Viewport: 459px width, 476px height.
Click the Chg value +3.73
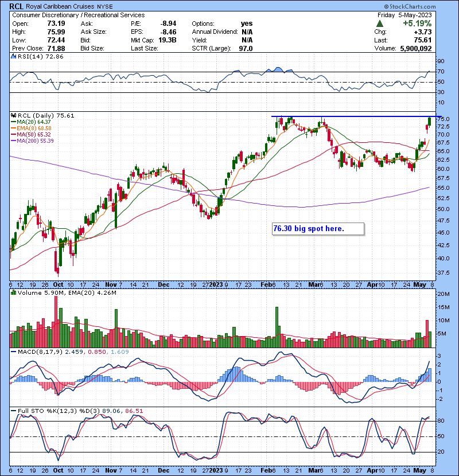(422, 32)
